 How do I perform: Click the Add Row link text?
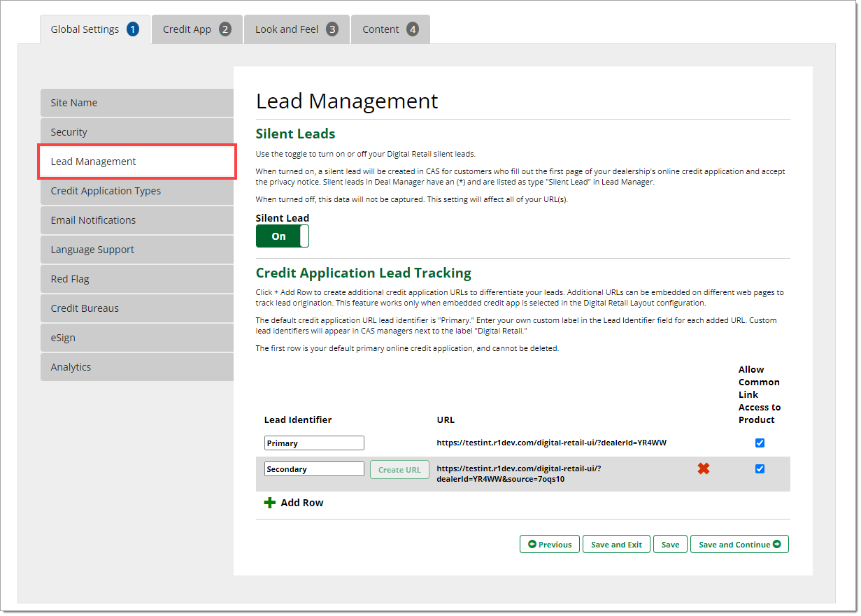click(302, 503)
